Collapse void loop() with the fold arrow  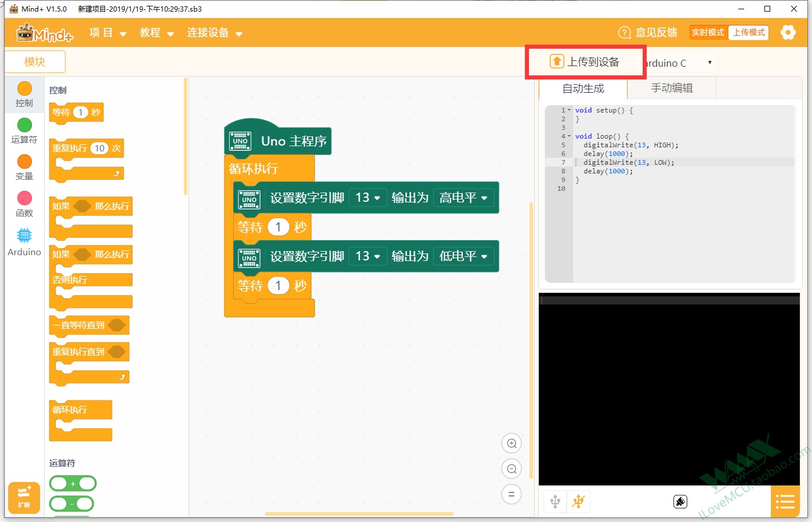pyautogui.click(x=570, y=136)
